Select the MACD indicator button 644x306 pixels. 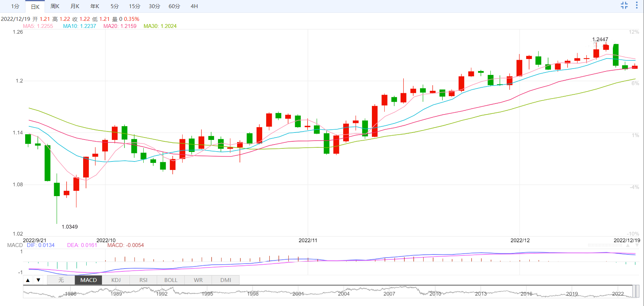point(88,280)
